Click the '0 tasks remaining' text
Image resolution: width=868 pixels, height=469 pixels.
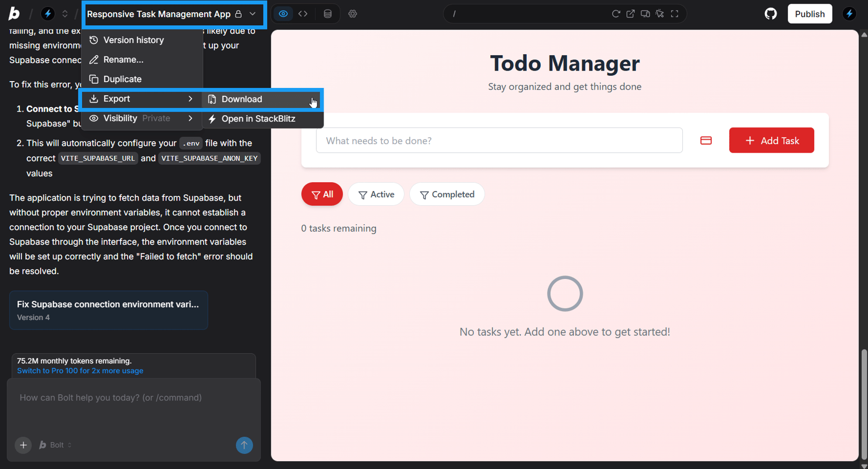(339, 228)
